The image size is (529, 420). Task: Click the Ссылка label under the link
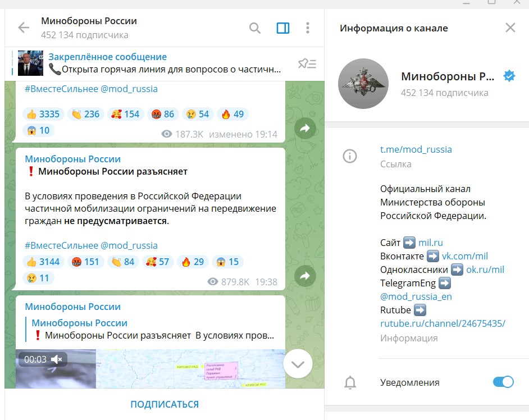click(x=396, y=165)
